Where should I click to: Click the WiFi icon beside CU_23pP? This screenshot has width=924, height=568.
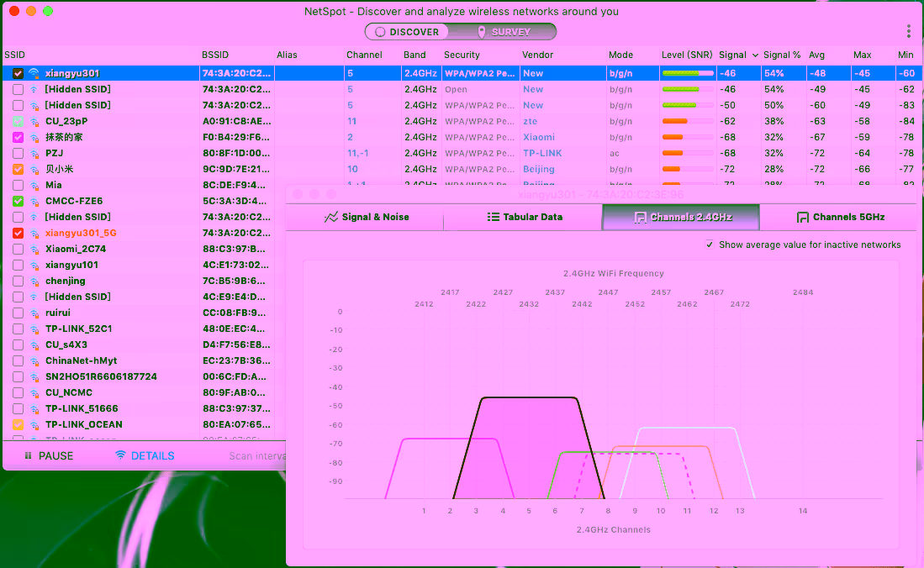pyautogui.click(x=34, y=121)
